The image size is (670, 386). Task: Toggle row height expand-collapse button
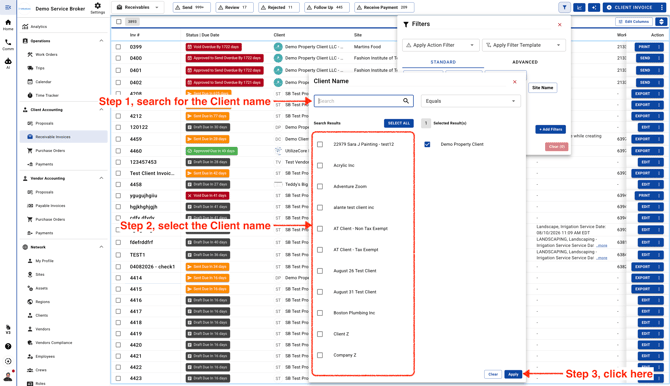pyautogui.click(x=661, y=21)
